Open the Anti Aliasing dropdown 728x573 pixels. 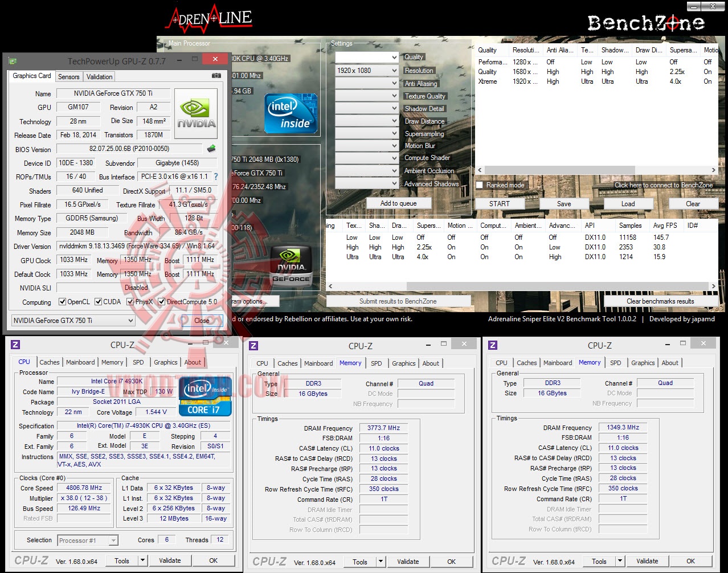pyautogui.click(x=366, y=83)
